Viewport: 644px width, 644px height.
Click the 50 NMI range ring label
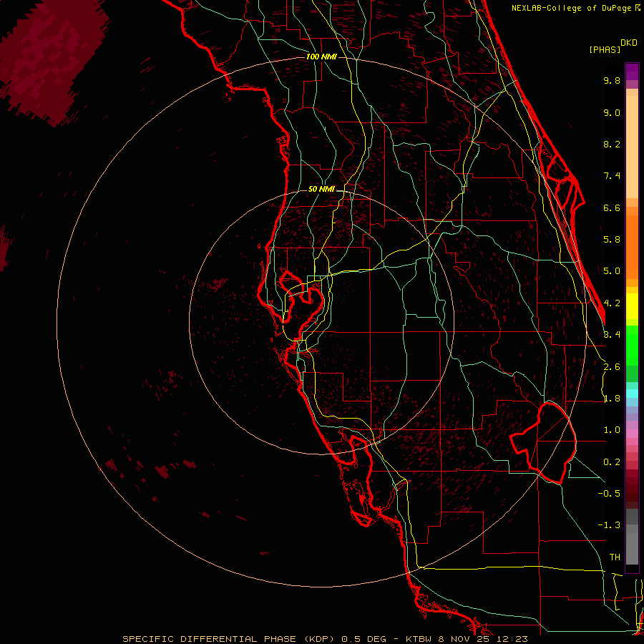321,190
